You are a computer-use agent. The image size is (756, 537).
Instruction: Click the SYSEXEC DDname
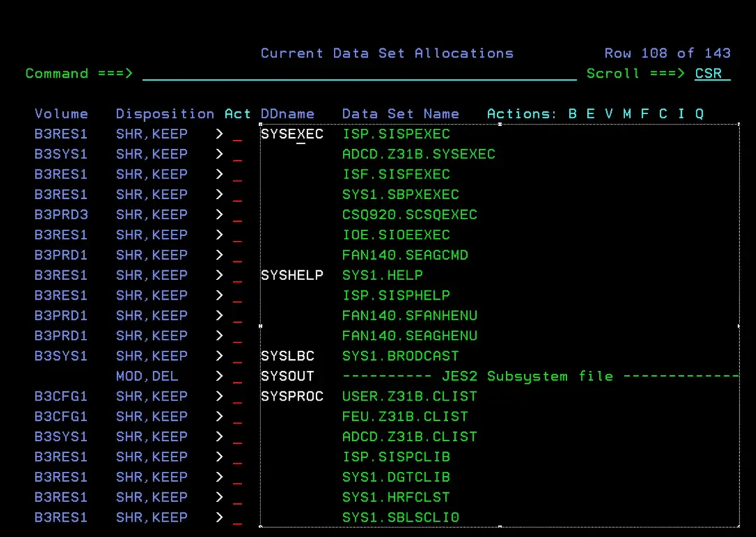click(x=292, y=134)
